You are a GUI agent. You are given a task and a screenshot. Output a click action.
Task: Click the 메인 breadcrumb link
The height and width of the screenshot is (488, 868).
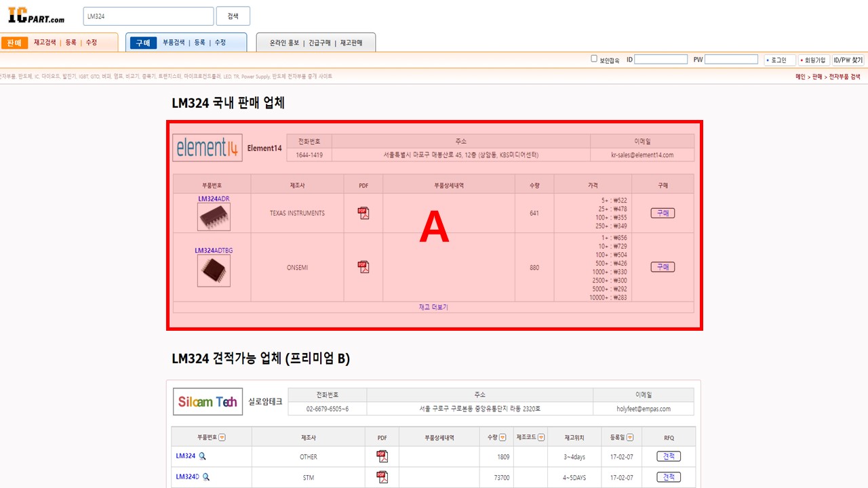point(800,77)
